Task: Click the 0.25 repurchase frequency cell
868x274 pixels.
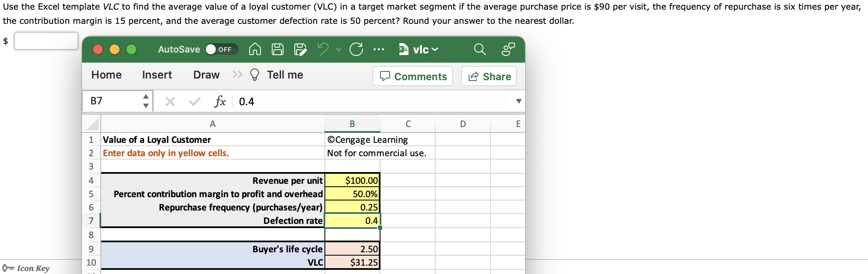Action: pyautogui.click(x=352, y=207)
